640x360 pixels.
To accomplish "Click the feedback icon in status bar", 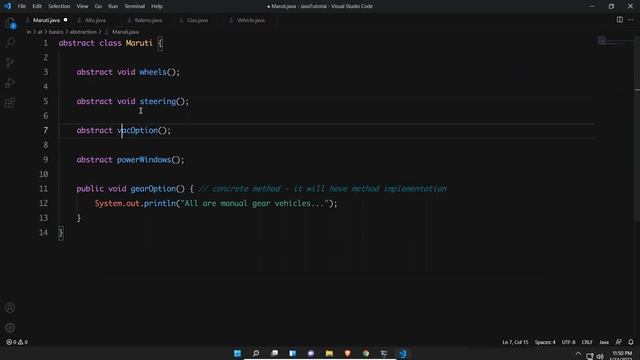I will pos(619,342).
